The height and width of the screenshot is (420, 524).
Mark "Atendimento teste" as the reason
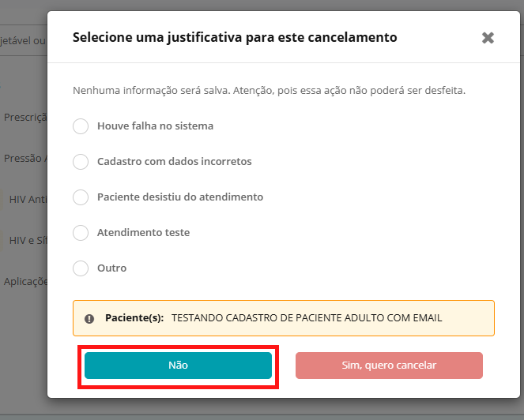(x=81, y=233)
